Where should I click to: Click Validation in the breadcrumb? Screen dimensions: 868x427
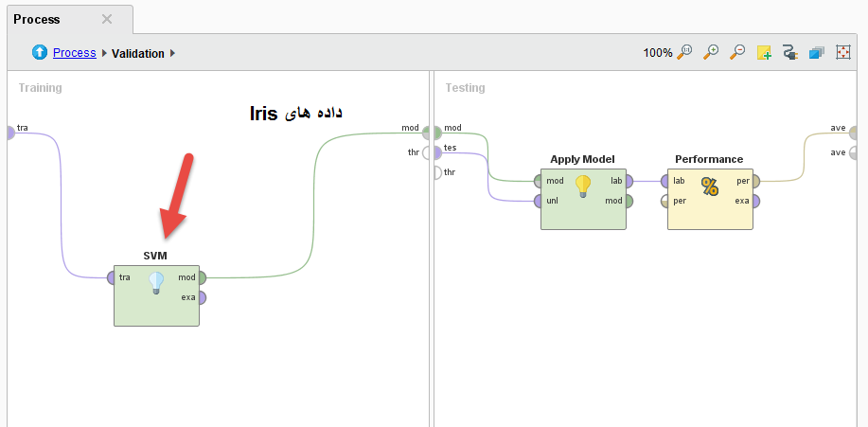(137, 54)
